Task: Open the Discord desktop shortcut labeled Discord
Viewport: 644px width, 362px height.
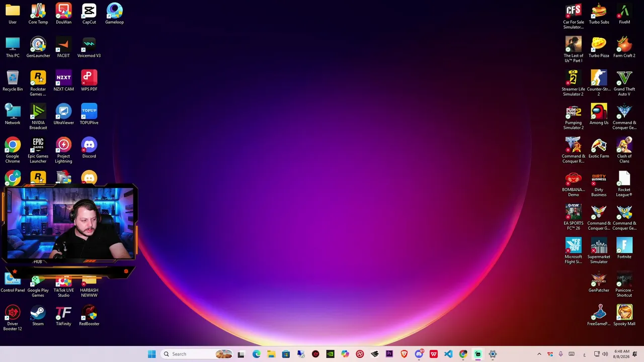Action: pyautogui.click(x=89, y=148)
